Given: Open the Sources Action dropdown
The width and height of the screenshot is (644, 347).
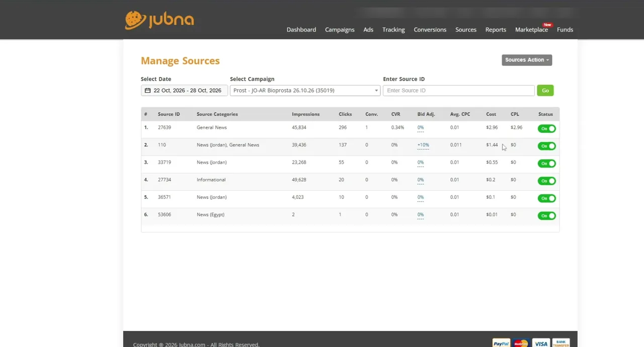Looking at the screenshot, I should point(527,60).
